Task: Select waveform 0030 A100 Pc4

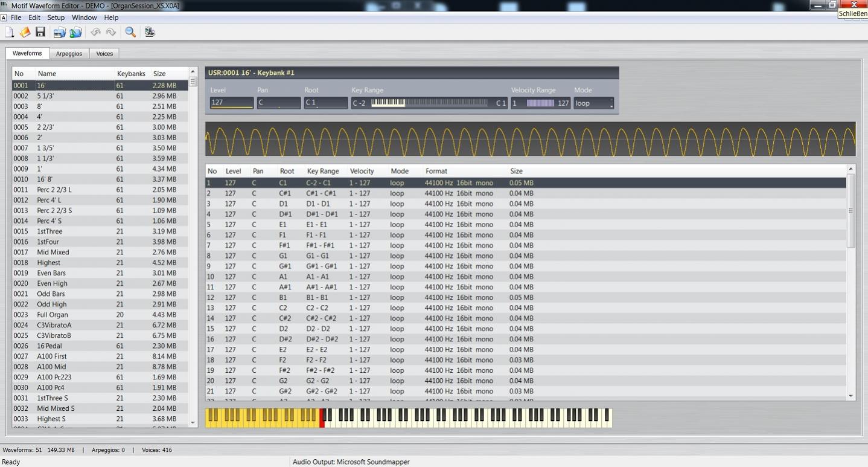Action: click(100, 388)
